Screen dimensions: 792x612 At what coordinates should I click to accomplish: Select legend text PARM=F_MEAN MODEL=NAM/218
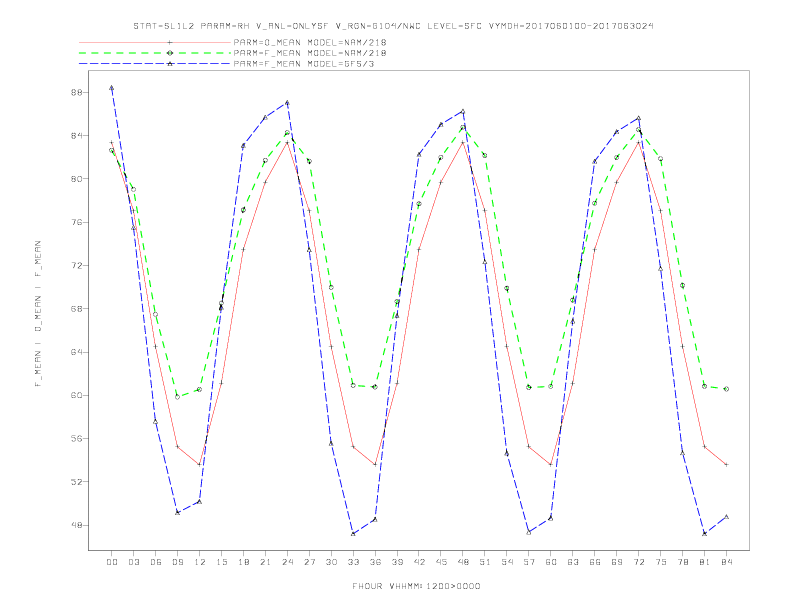click(310, 53)
